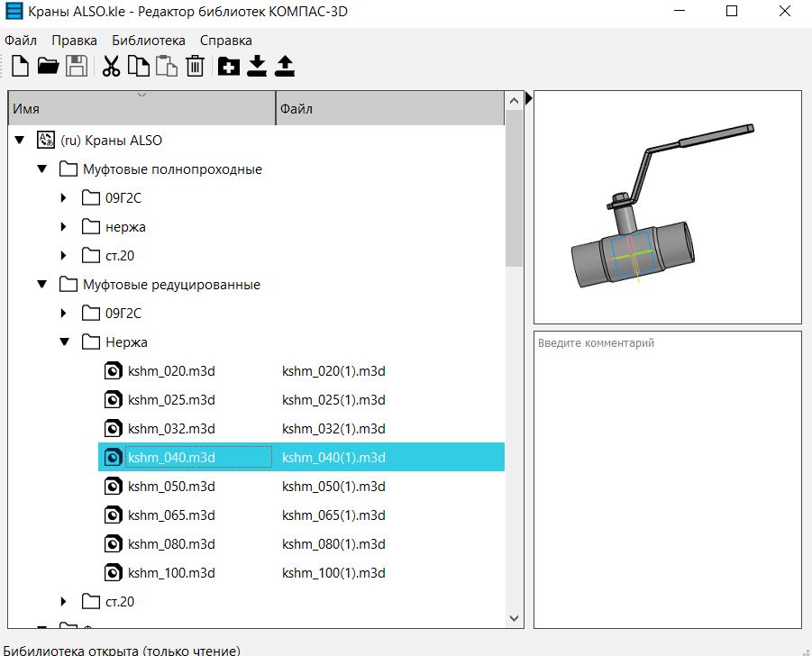This screenshot has height=656, width=812.
Task: Sort by the Имя column header
Action: tap(141, 108)
